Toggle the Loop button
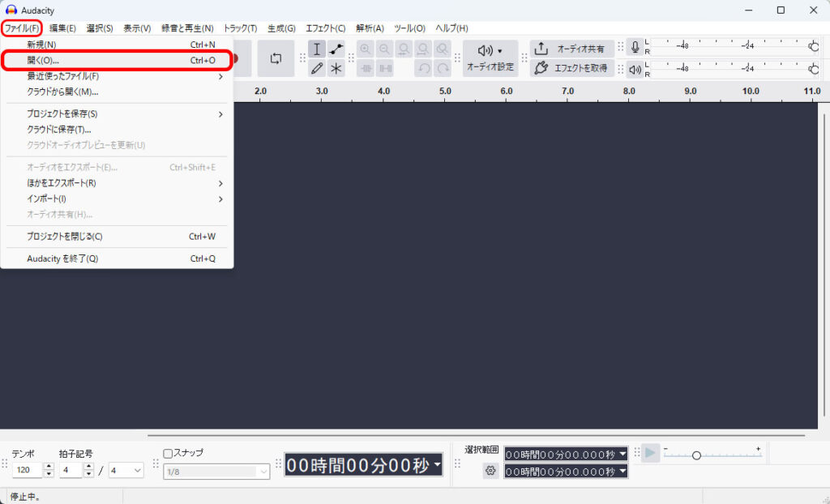830x504 pixels. tap(276, 58)
